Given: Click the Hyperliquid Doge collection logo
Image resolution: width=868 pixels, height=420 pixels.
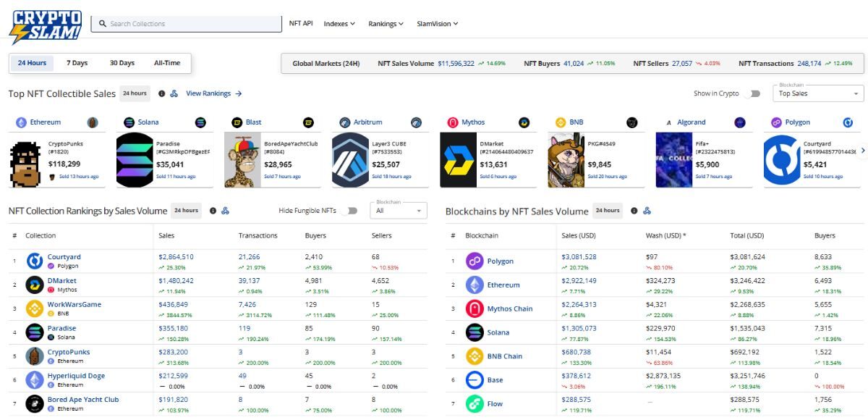Looking at the screenshot, I should (35, 379).
